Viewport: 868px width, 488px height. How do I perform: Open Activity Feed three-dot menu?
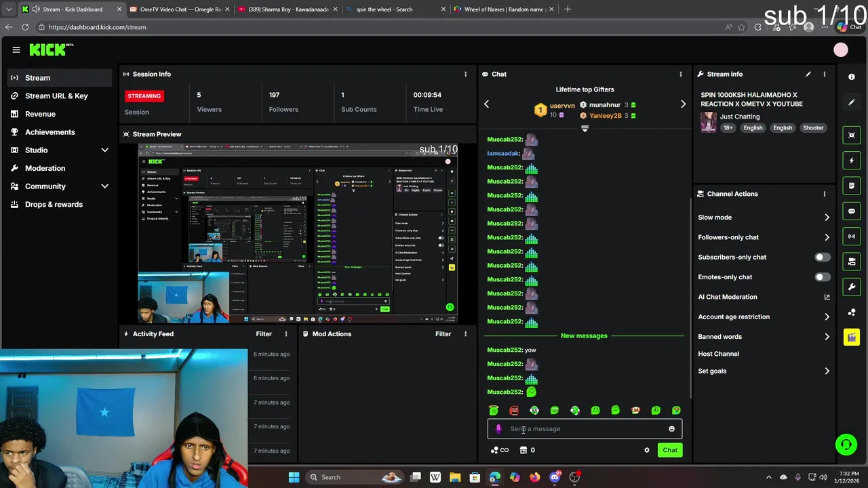pyautogui.click(x=286, y=334)
